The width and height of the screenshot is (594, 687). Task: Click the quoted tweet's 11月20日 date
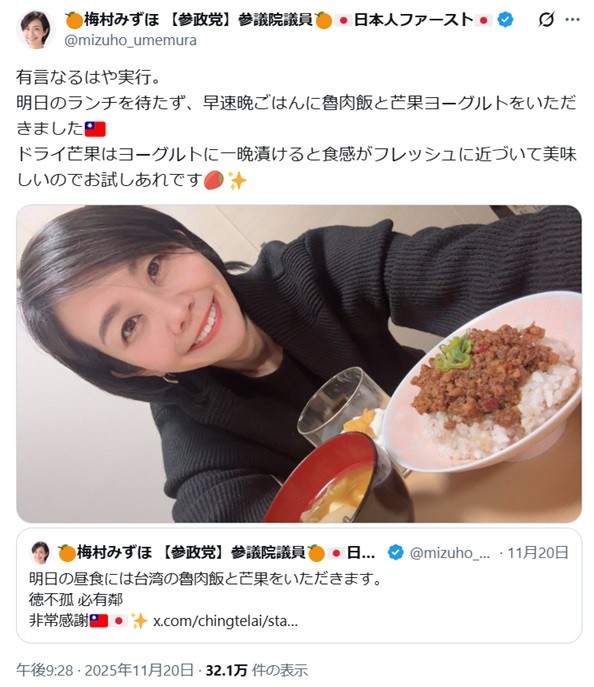click(537, 552)
